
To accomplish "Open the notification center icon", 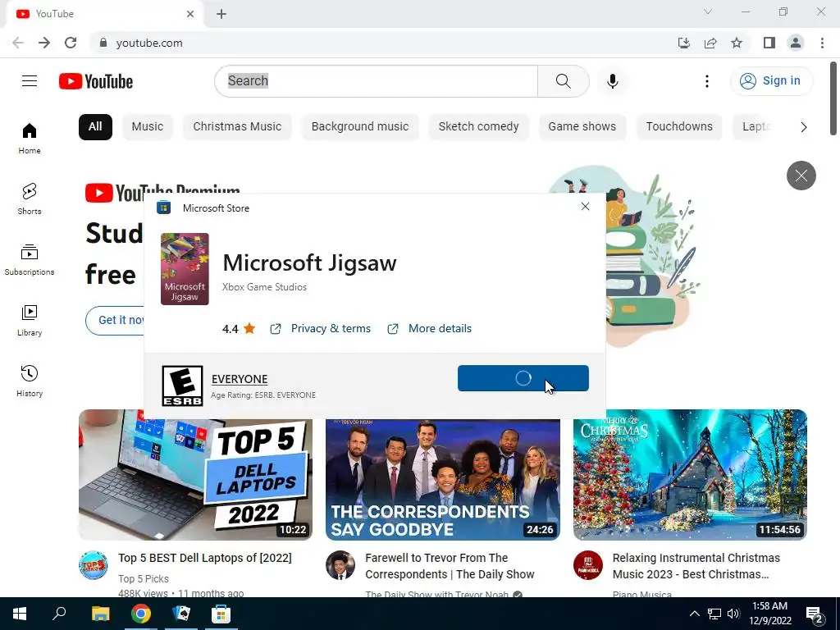I will click(x=815, y=614).
